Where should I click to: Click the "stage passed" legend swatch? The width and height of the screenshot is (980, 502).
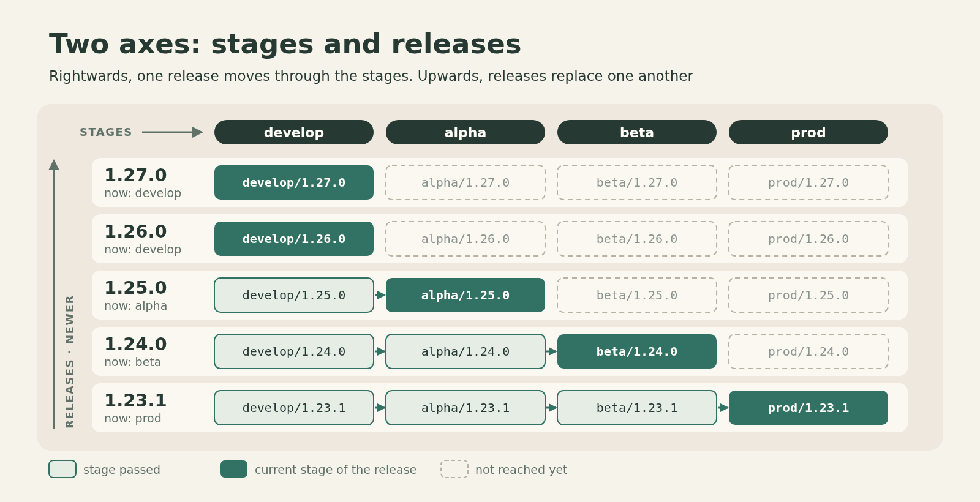(62, 469)
